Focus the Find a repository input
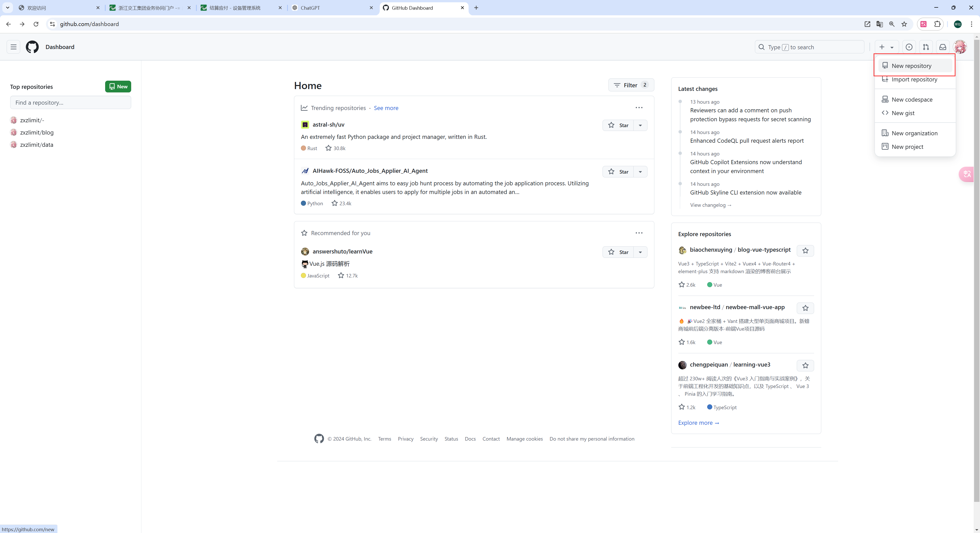Image resolution: width=980 pixels, height=533 pixels. [x=71, y=102]
